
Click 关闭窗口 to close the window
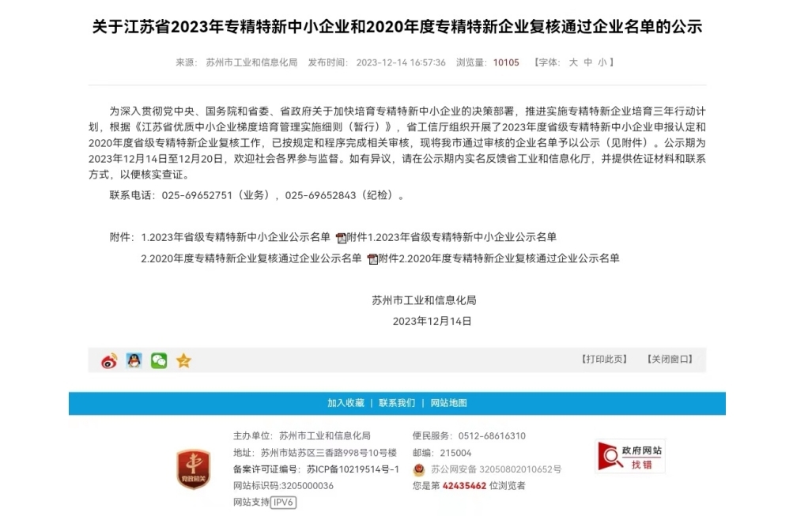point(670,360)
